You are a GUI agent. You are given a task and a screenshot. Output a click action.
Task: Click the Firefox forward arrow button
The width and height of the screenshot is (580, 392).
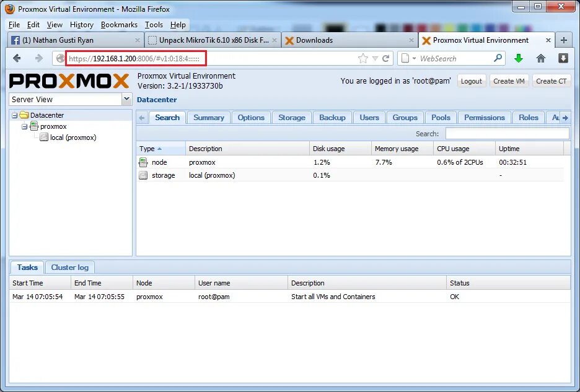[39, 58]
